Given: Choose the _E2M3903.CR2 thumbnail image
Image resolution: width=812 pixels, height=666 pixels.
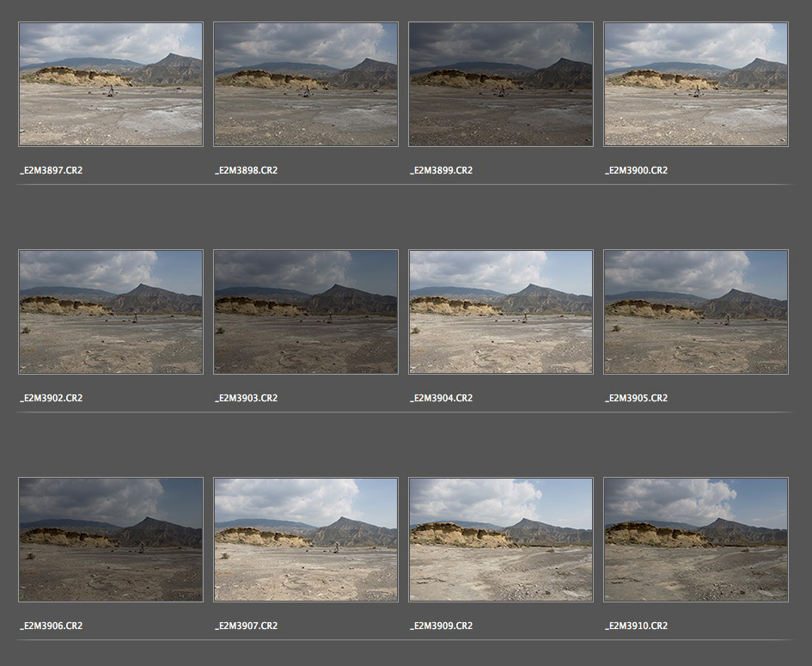Looking at the screenshot, I should [306, 312].
